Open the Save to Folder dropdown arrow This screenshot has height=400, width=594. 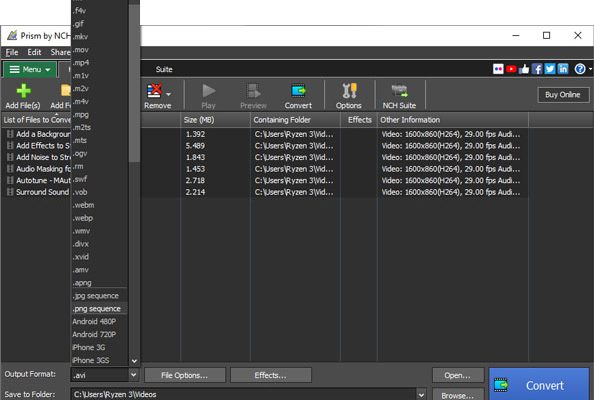point(421,394)
